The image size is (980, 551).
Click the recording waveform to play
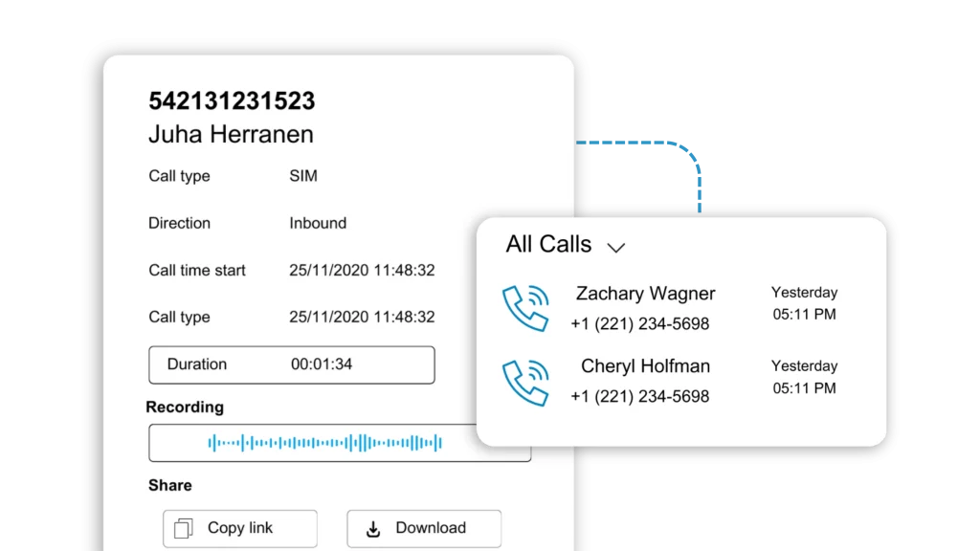point(325,442)
